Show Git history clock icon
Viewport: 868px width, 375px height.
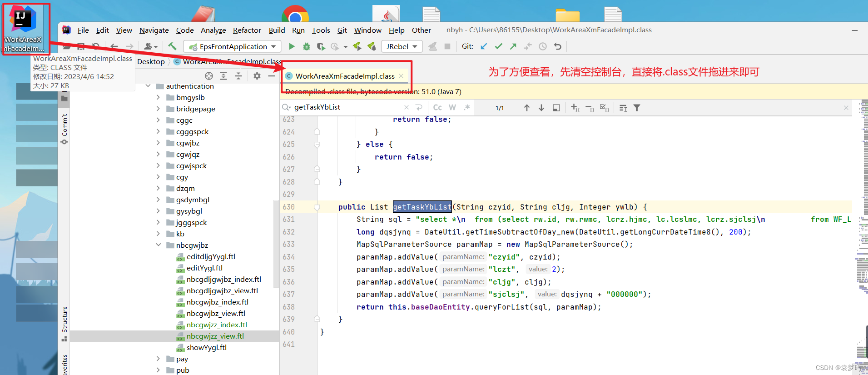543,46
